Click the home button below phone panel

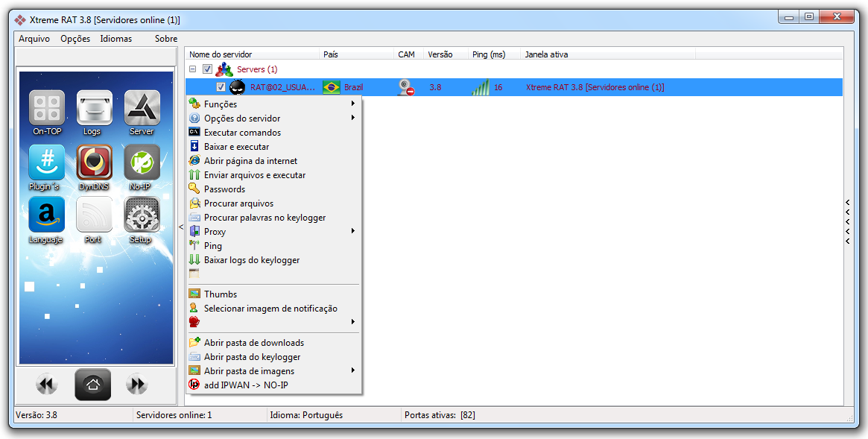(93, 384)
